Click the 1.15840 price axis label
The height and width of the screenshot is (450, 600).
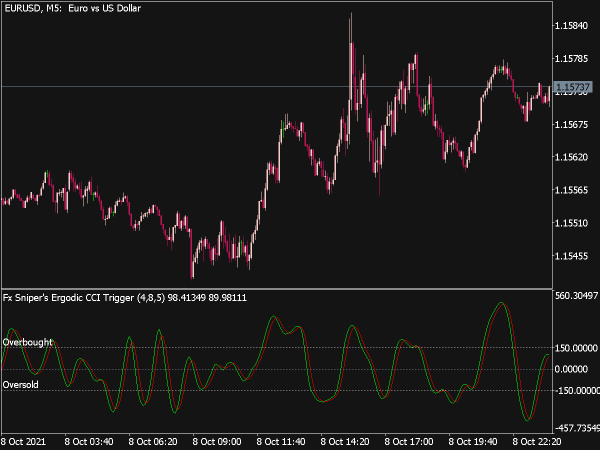click(x=571, y=26)
